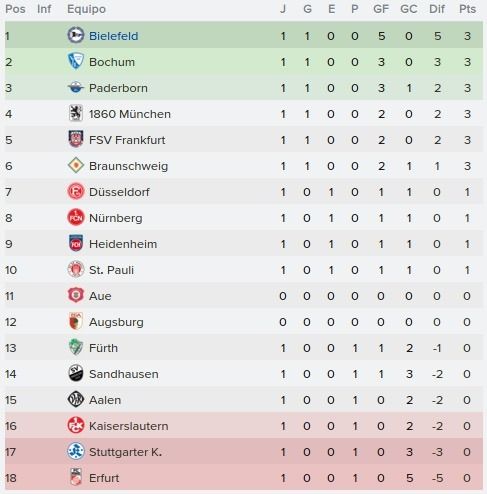This screenshot has height=494, width=487.
Task: Click the 1860 München lion crest
Action: coord(76,113)
